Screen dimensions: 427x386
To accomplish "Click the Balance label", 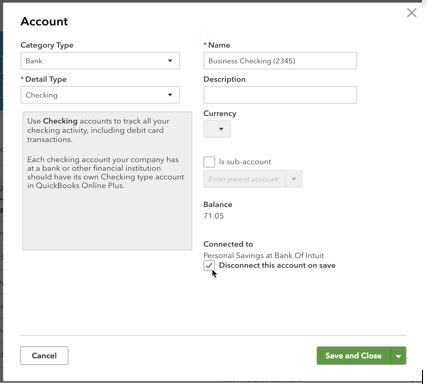I will coord(218,204).
